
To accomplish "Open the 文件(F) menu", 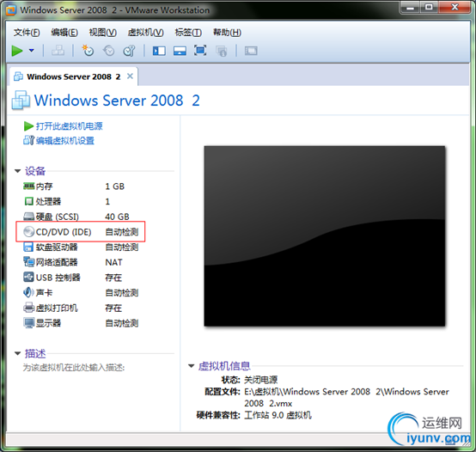I will (x=27, y=33).
